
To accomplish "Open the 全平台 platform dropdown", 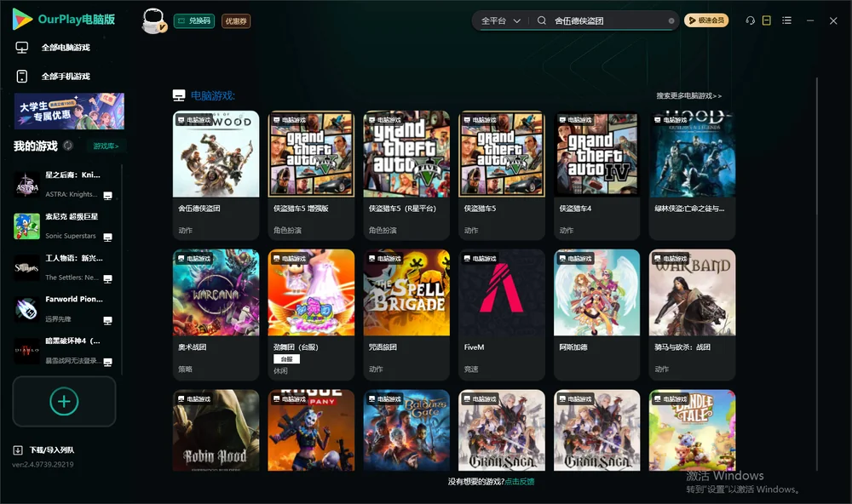I will (500, 20).
